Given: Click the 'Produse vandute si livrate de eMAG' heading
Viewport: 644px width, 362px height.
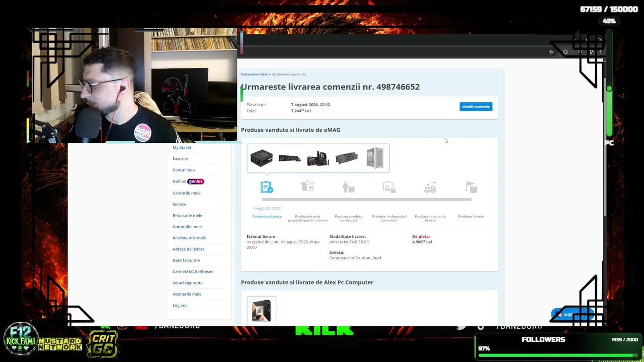Looking at the screenshot, I should [290, 130].
